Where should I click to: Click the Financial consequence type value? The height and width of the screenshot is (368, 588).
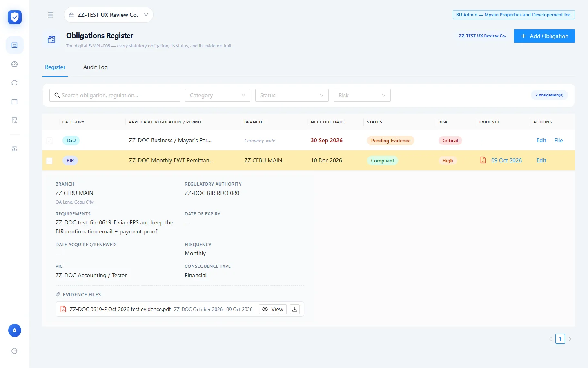[196, 275]
